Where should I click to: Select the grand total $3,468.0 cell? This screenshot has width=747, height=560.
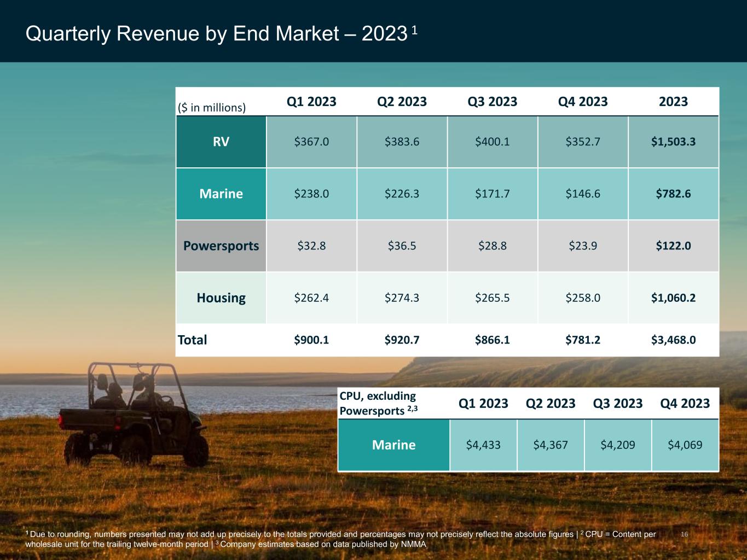tap(673, 340)
